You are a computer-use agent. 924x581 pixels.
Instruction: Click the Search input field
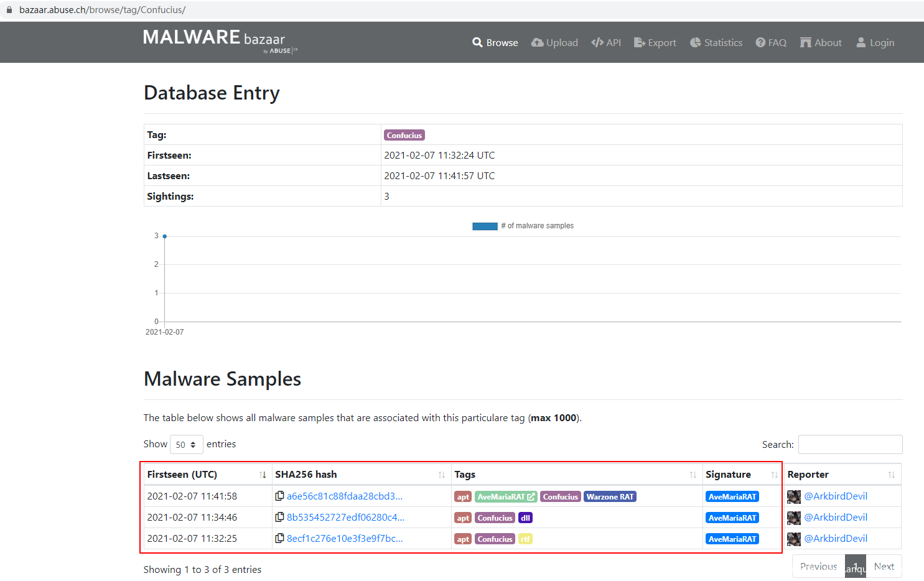point(850,445)
